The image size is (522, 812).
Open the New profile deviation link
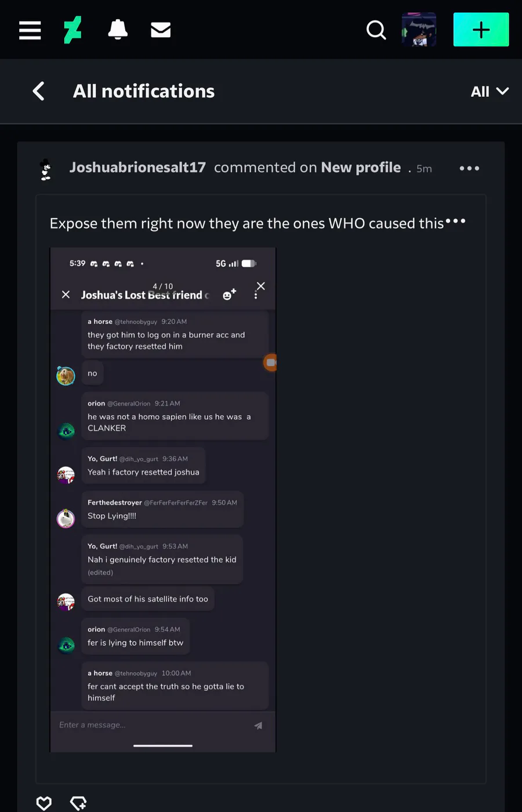pyautogui.click(x=361, y=168)
